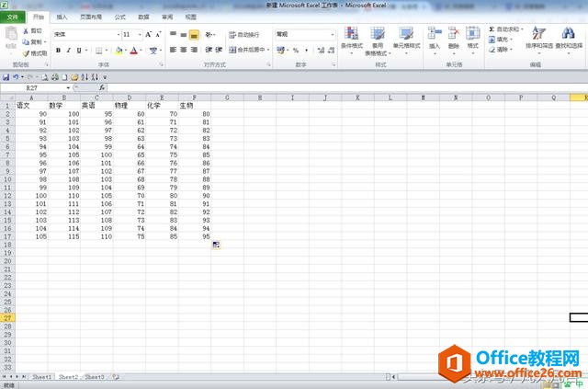The image size is (588, 389).
Task: Switch to the 插入 ribbon tab
Action: point(62,17)
